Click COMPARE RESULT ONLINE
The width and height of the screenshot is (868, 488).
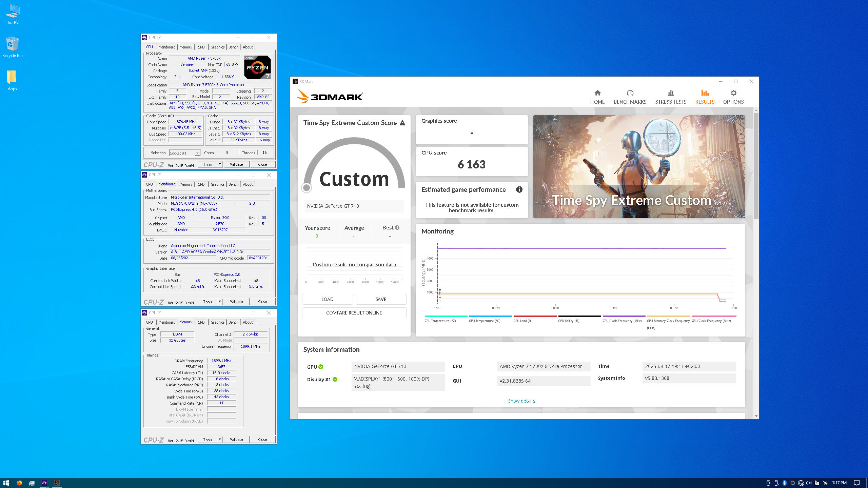point(354,313)
